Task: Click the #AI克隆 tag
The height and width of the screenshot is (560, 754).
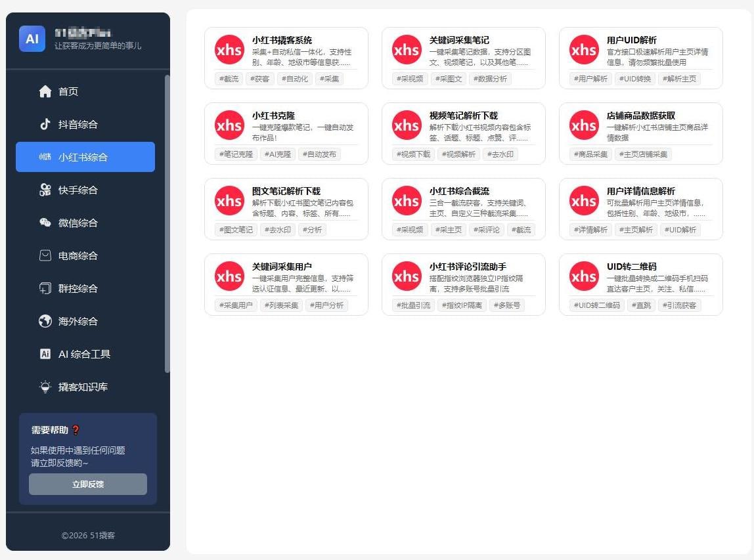Action: point(277,154)
